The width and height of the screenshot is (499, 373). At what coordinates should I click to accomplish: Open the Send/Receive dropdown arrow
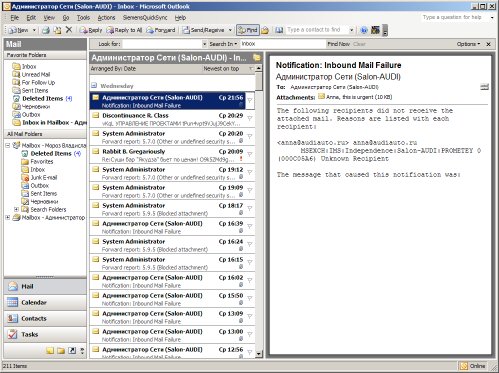[x=230, y=30]
